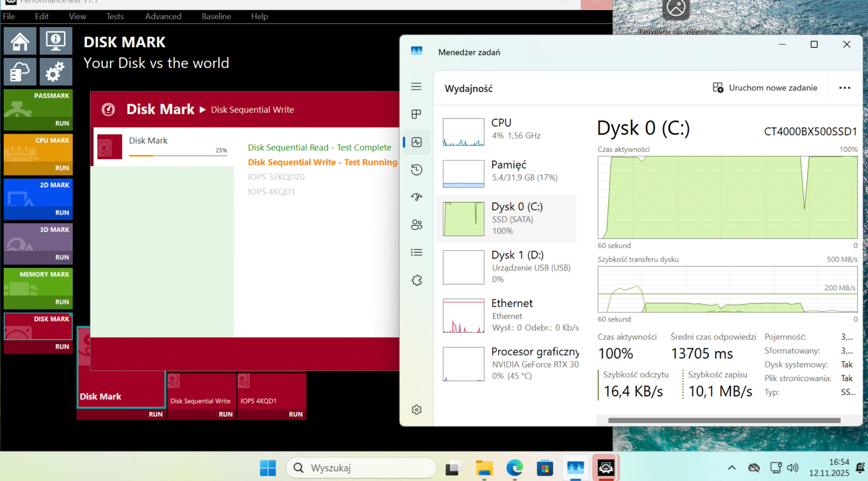
Task: Open App history icon in Task Manager
Action: click(x=416, y=170)
